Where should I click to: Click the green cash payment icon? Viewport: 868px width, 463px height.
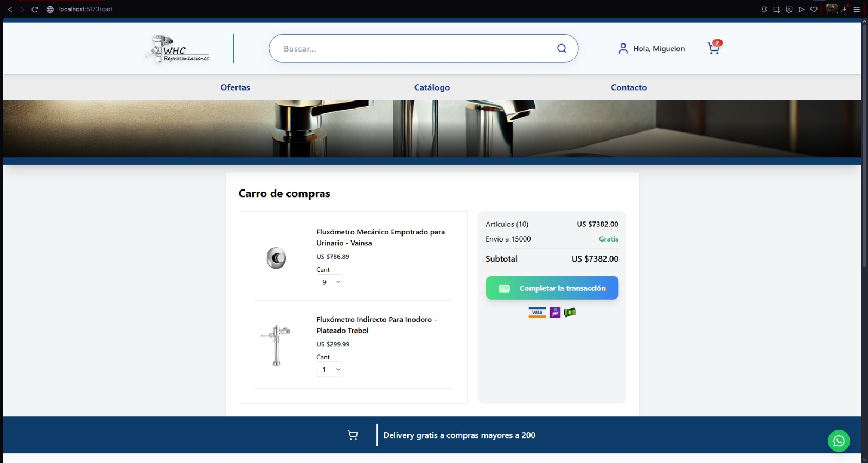click(570, 312)
